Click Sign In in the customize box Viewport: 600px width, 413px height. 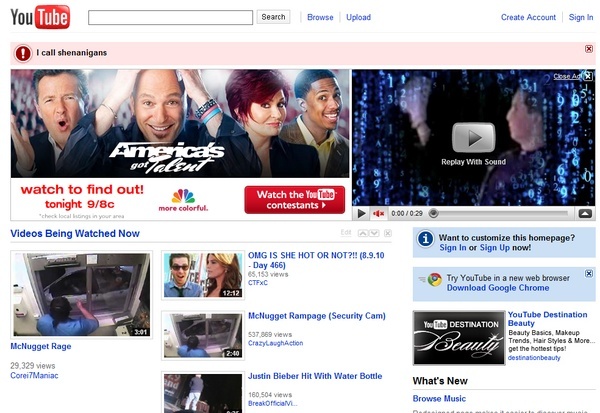click(453, 248)
